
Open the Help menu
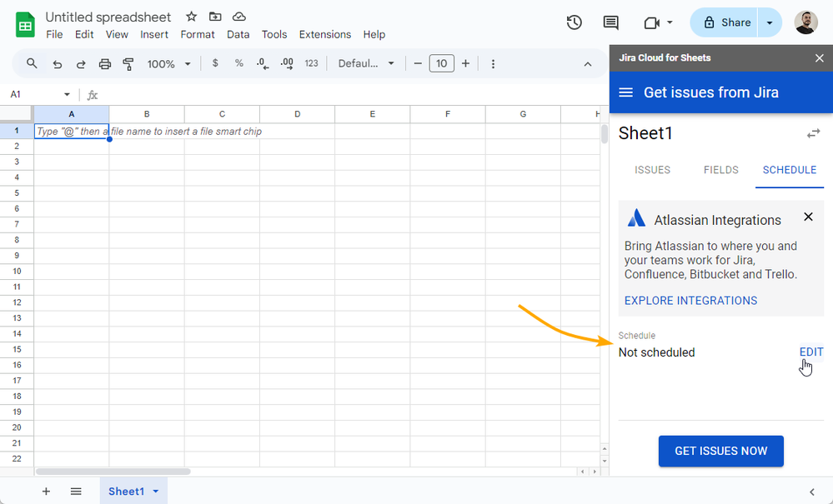pos(374,34)
